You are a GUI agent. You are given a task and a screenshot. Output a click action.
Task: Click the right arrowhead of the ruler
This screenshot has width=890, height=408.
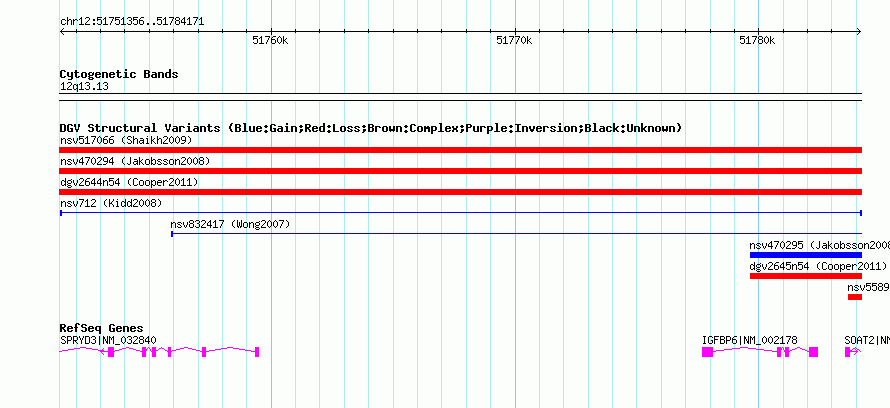point(859,32)
